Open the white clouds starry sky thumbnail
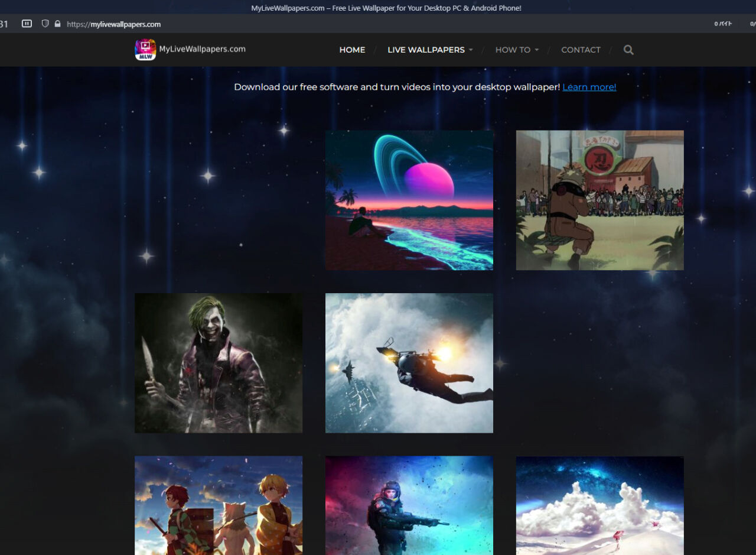This screenshot has height=555, width=756. tap(600, 505)
